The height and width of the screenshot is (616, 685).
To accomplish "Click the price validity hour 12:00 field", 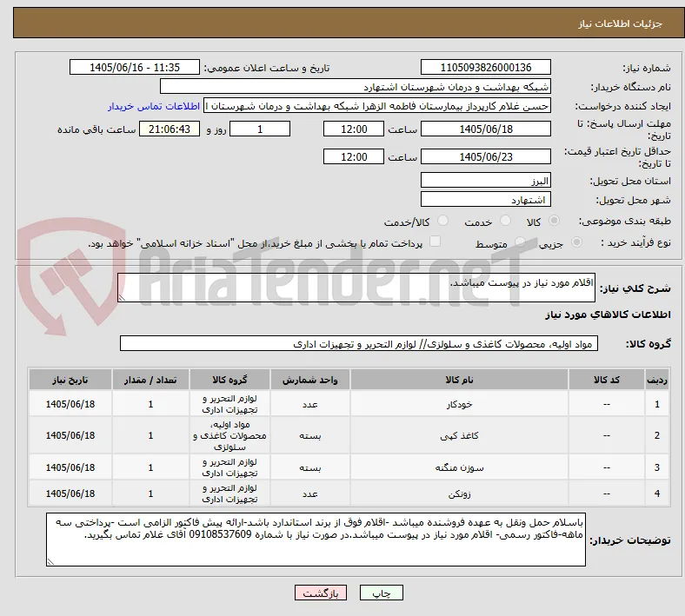I will 354,156.
